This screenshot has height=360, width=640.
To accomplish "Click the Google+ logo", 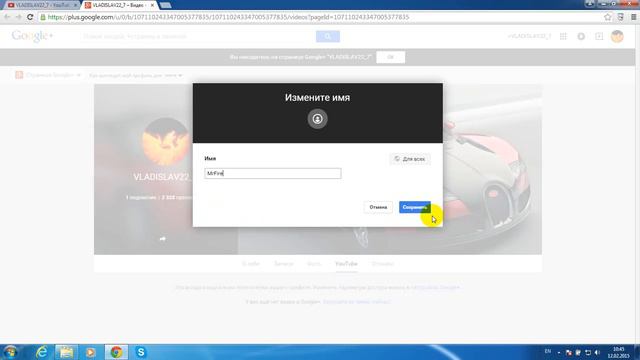I will coord(32,36).
